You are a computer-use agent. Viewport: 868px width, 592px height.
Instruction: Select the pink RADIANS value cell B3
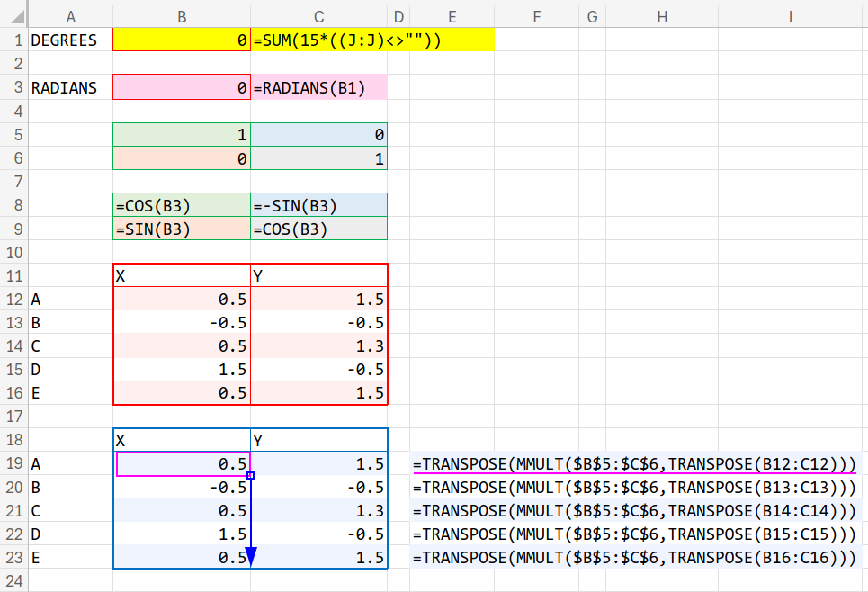[182, 88]
